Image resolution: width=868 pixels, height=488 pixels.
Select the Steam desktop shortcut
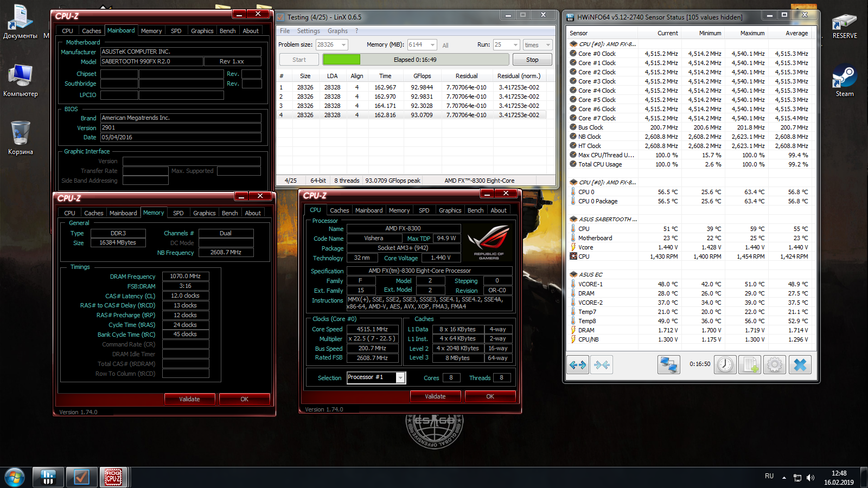tap(845, 81)
